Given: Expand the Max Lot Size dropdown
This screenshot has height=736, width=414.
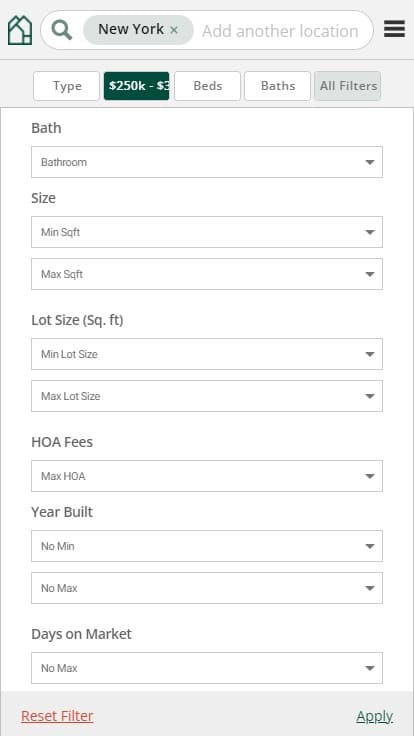Looking at the screenshot, I should (x=207, y=396).
